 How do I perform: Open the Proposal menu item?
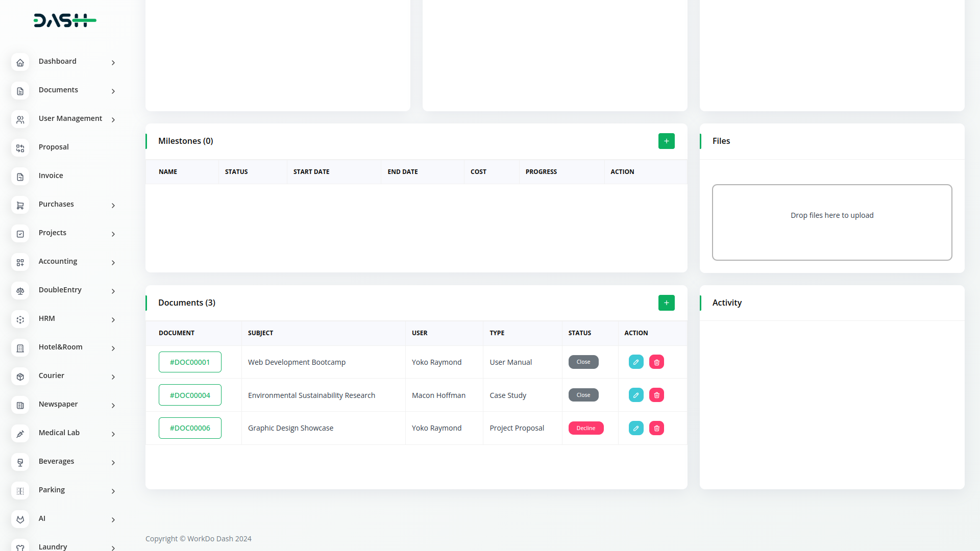pyautogui.click(x=54, y=147)
